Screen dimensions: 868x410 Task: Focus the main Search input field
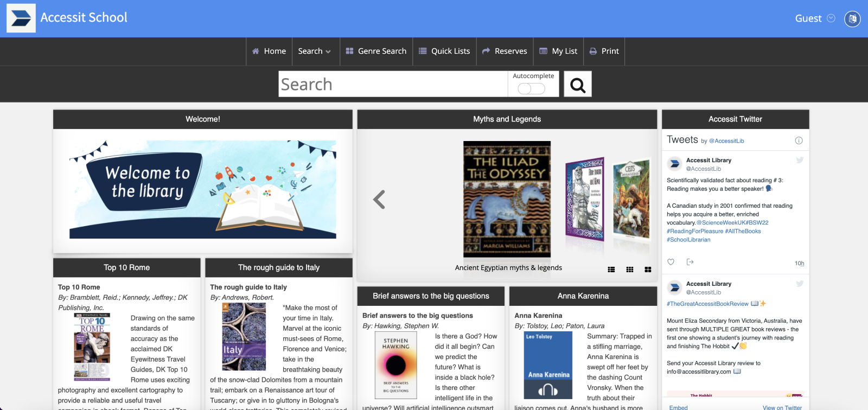click(x=393, y=84)
